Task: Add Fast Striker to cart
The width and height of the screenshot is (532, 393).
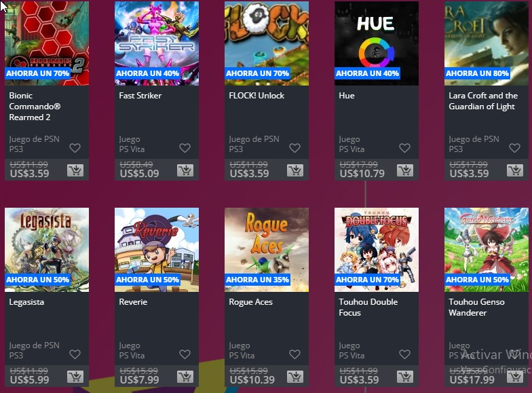Action: click(x=185, y=170)
